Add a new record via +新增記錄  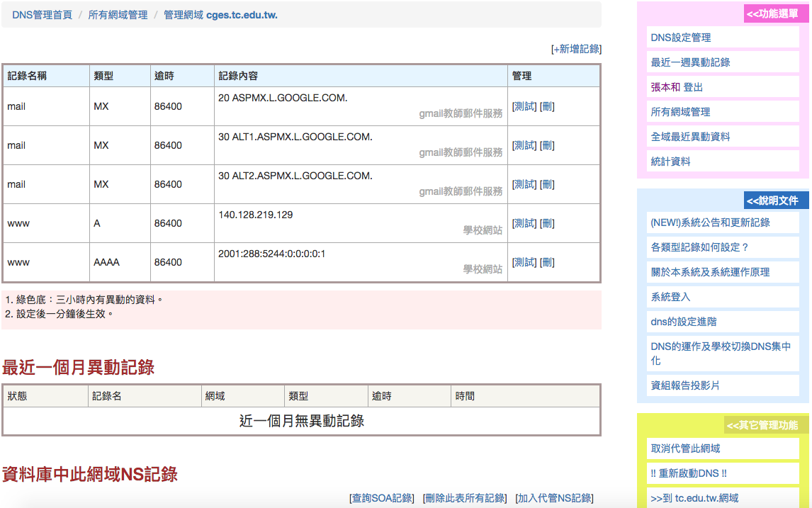pyautogui.click(x=576, y=49)
